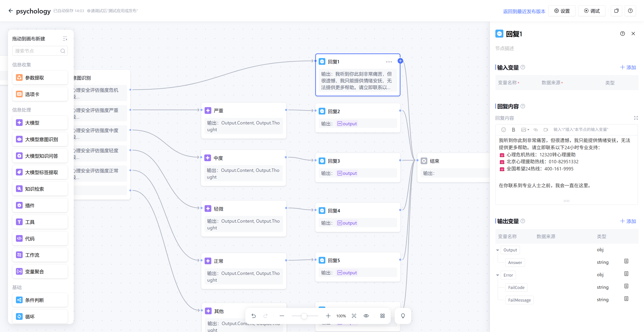Toggle the eye preview icon in canvas toolbar

[366, 316]
